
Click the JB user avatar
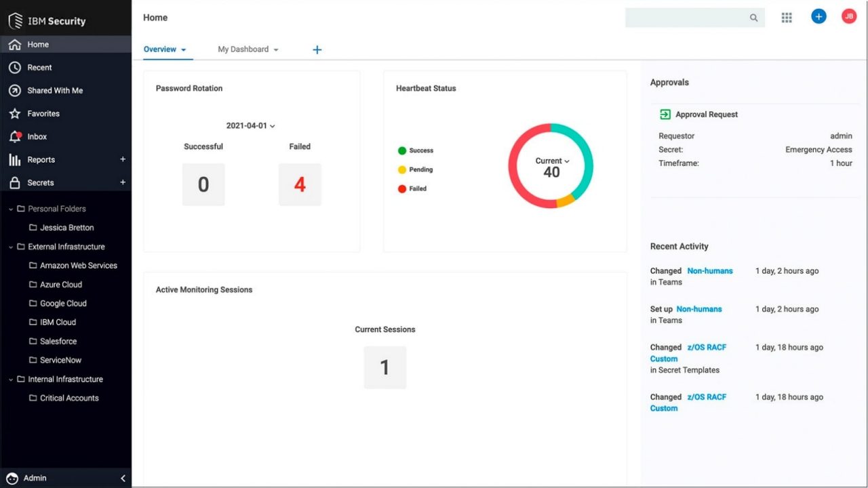tap(849, 16)
